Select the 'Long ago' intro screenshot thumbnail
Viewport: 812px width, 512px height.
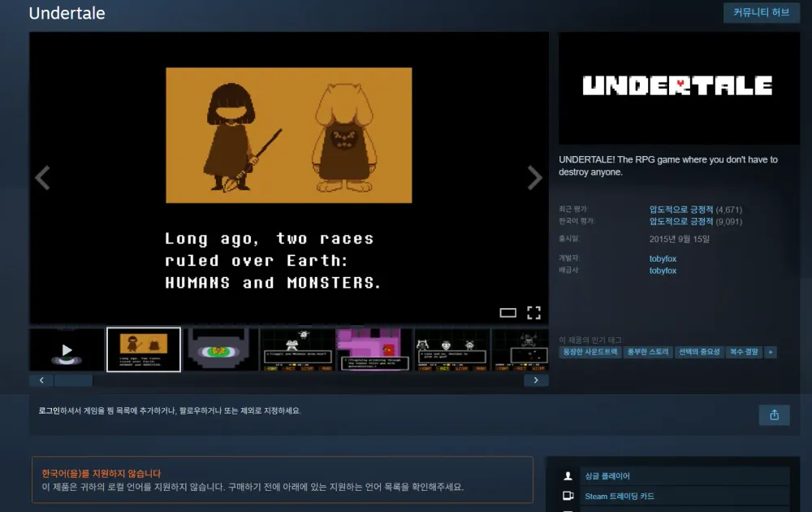tap(144, 349)
